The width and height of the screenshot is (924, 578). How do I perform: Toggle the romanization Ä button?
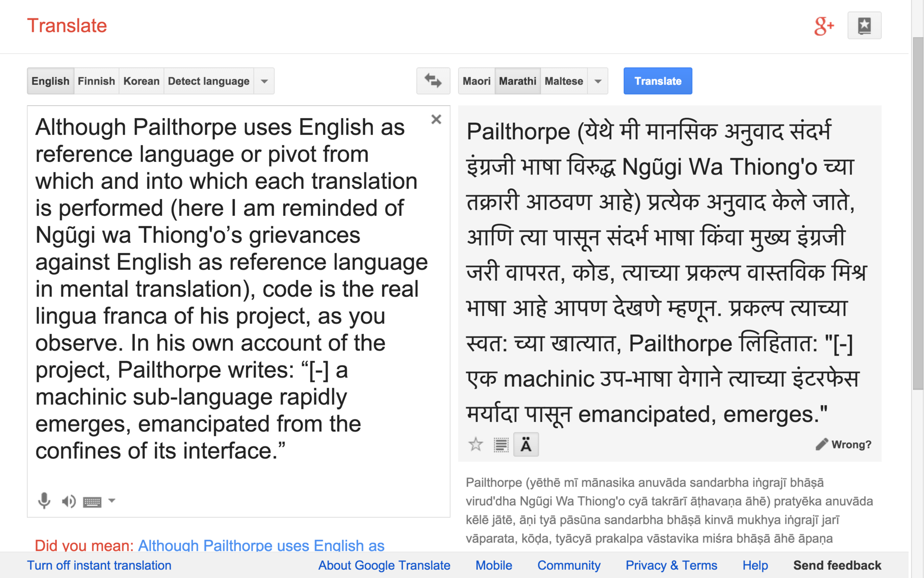coord(526,445)
